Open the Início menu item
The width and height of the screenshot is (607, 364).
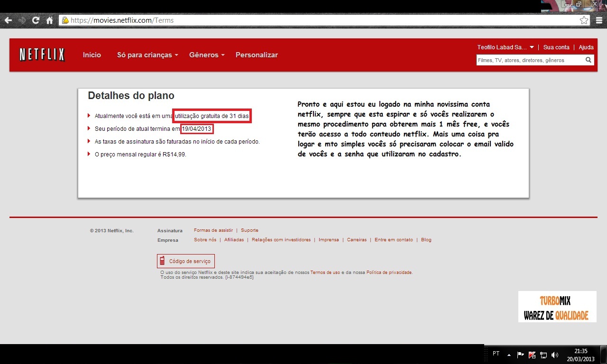pos(92,55)
